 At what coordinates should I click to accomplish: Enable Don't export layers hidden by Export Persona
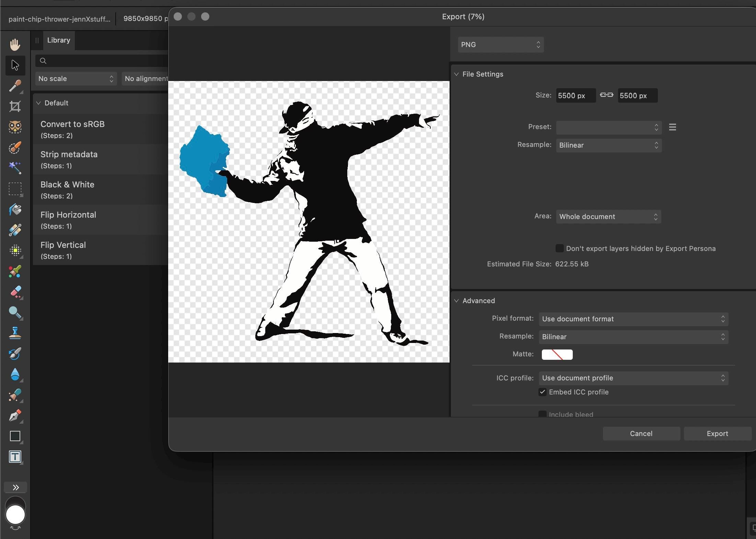559,248
